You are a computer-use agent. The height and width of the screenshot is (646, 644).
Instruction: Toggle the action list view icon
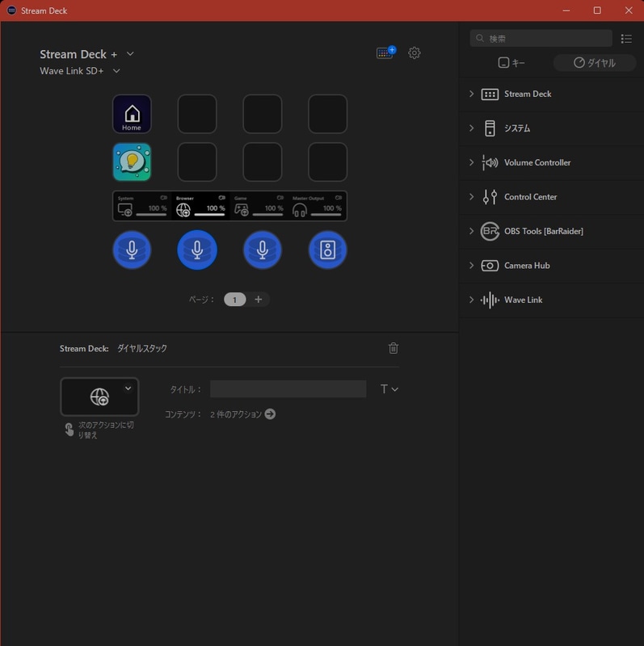pos(626,39)
